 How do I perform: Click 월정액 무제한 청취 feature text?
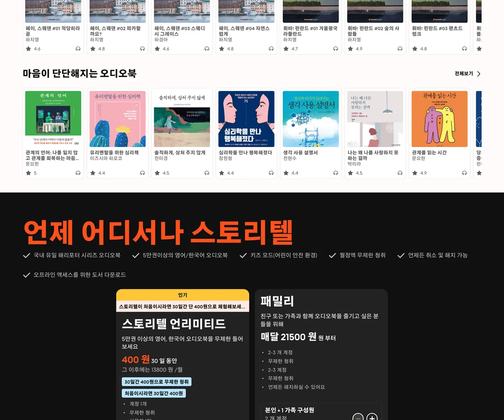click(362, 255)
